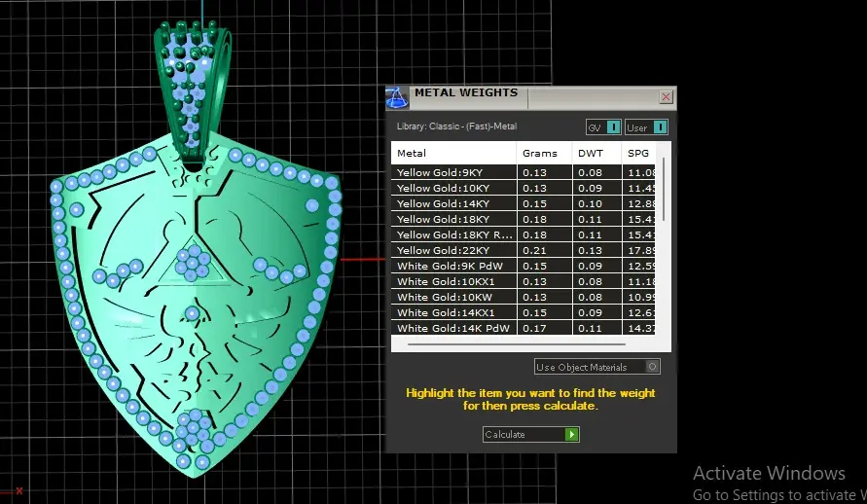Click the pendant bail loop in viewport
The image size is (867, 504).
point(194,94)
